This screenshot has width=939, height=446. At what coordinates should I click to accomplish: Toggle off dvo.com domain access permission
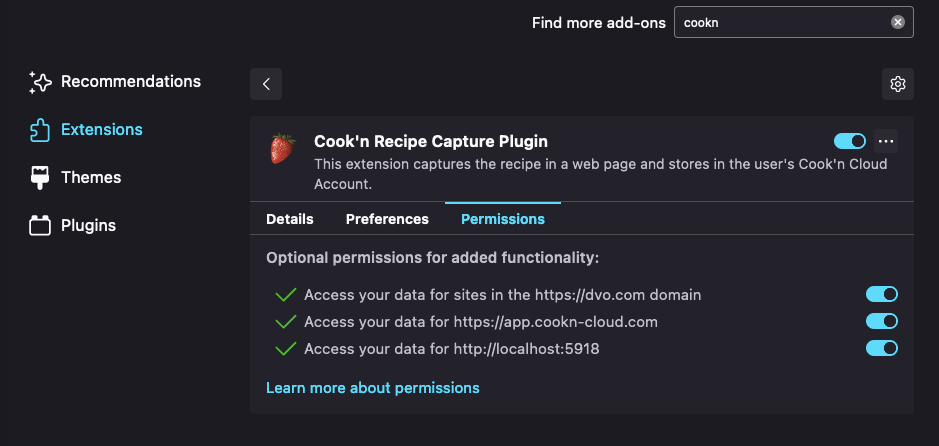882,294
